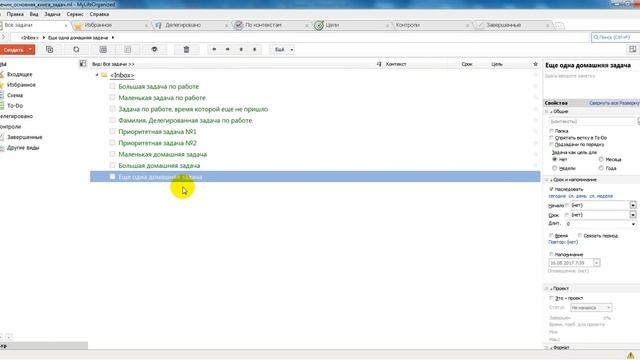Click the Цель column header
This screenshot has width=640, height=360.
point(497,64)
